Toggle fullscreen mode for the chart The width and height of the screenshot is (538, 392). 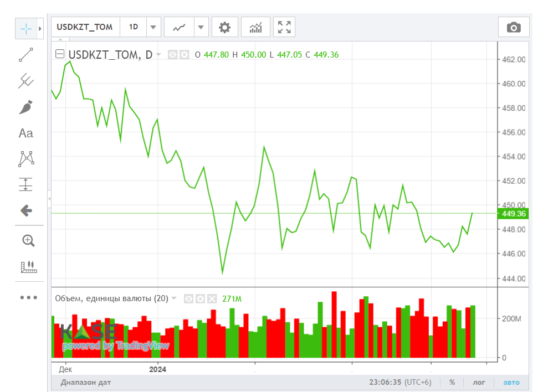click(x=284, y=27)
